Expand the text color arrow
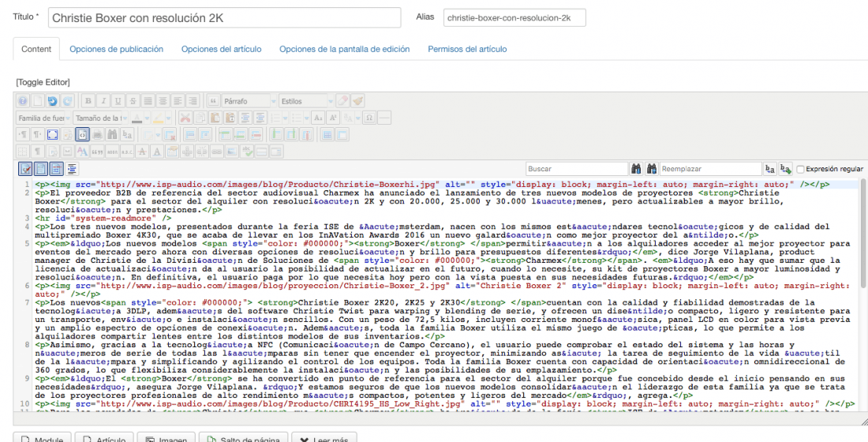 tap(148, 118)
